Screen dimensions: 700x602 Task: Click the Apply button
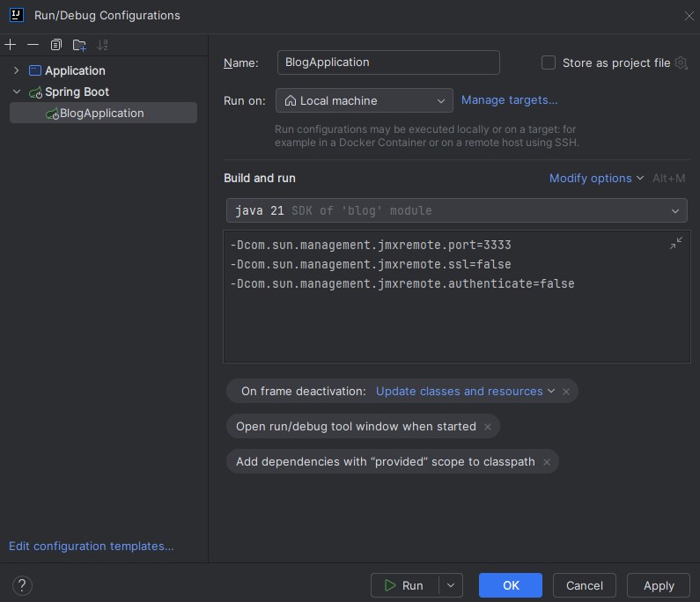coord(659,585)
